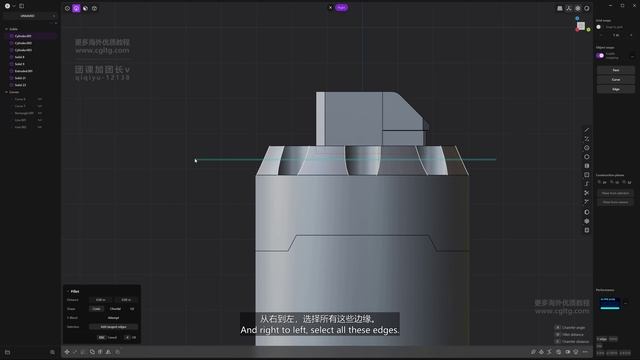Open the Performance panel more options
This screenshot has width=640, height=360.
click(626, 303)
